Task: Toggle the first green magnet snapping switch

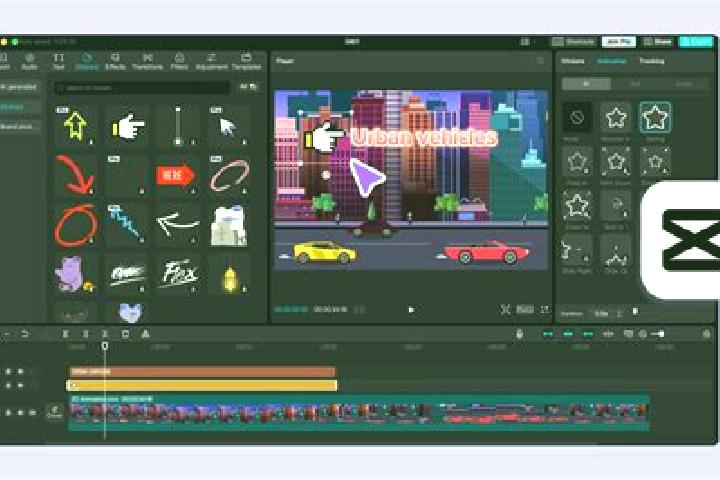Action: tap(548, 334)
